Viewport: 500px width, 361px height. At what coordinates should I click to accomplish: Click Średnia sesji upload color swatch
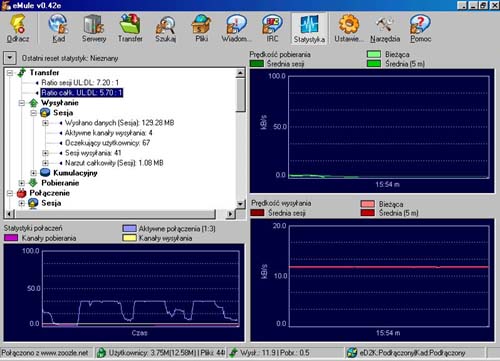[x=257, y=213]
